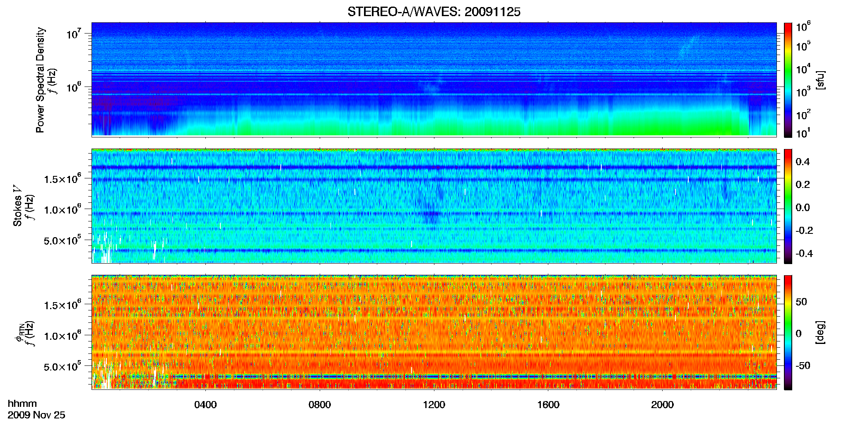868x447 pixels.
Task: Click the Stokes panel 5.0×10^5 tick label
Action: point(62,240)
